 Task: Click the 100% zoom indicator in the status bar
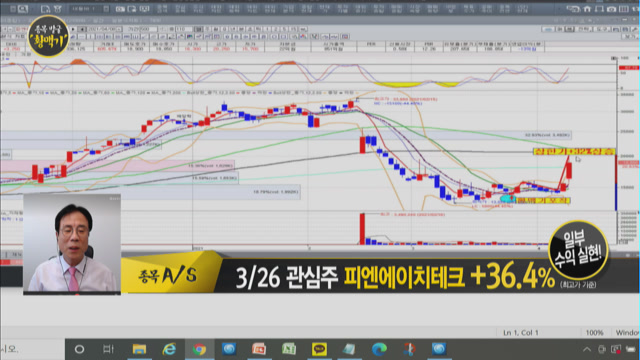(x=594, y=333)
